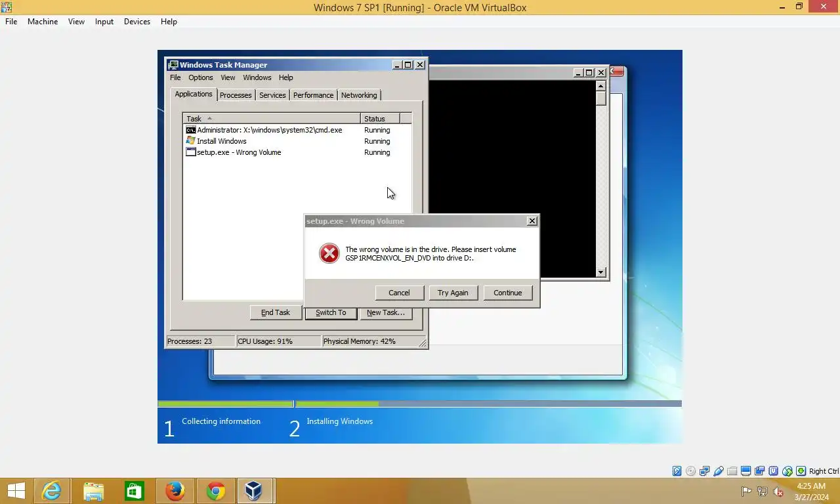Click the Switch To button
The height and width of the screenshot is (504, 840).
331,312
